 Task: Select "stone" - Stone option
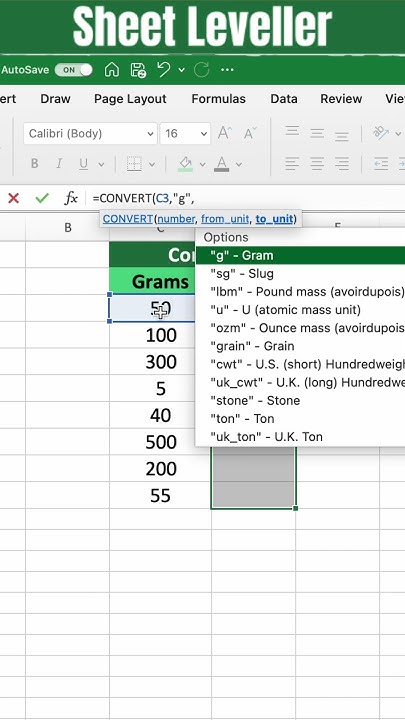(300, 400)
